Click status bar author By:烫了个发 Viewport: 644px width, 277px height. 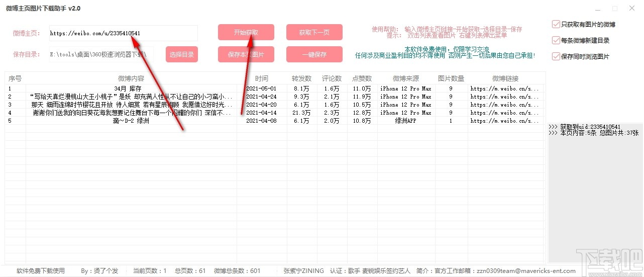click(x=99, y=270)
